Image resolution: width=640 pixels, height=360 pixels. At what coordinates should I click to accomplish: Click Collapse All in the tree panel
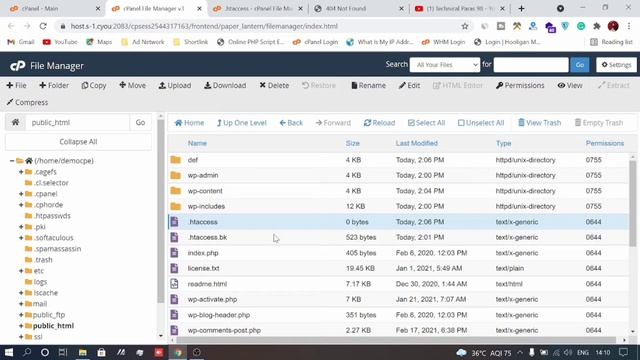click(78, 142)
